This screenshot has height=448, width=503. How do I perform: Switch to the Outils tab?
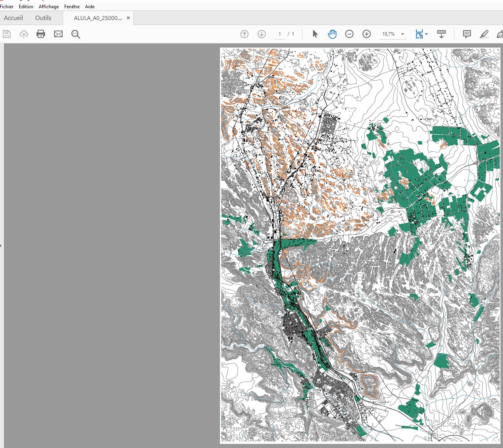pos(43,18)
